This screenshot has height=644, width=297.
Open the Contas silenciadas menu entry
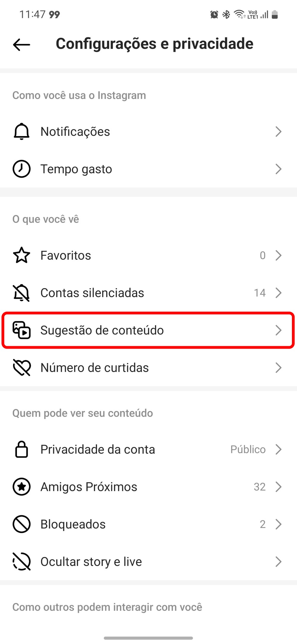click(x=92, y=293)
